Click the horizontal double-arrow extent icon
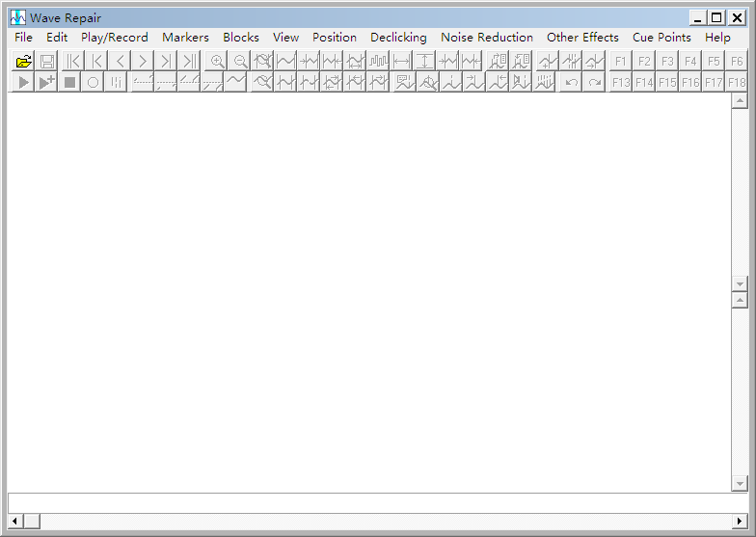 (401, 62)
